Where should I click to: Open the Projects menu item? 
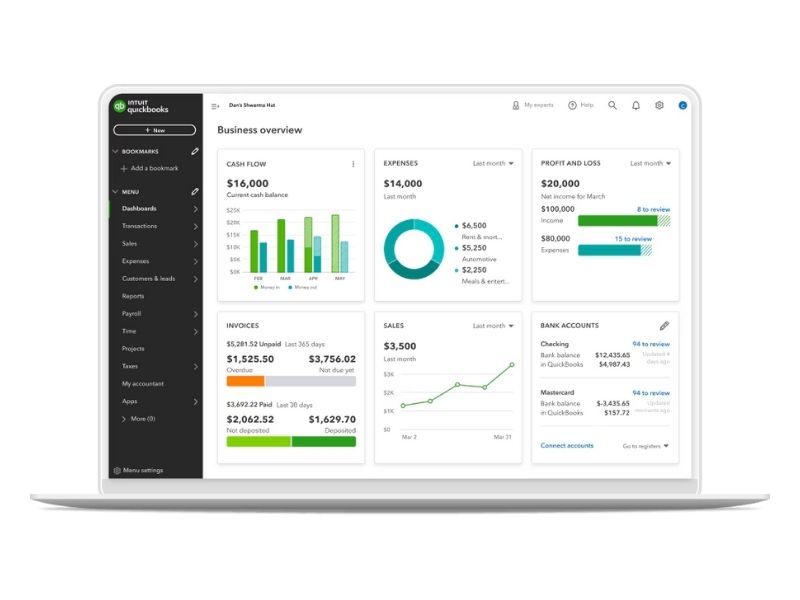[133, 348]
